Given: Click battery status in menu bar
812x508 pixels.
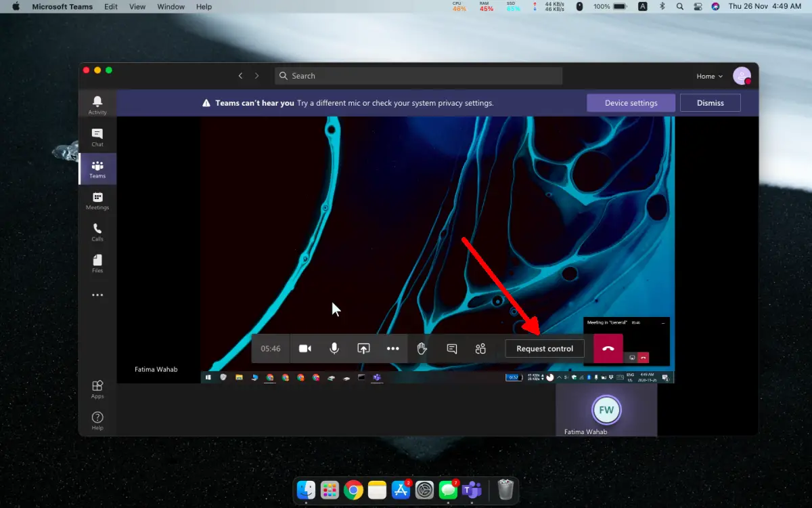Looking at the screenshot, I should coord(612,7).
